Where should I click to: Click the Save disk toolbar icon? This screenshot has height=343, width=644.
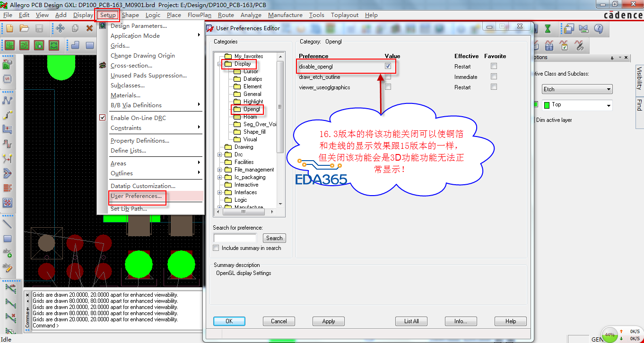tap(39, 28)
